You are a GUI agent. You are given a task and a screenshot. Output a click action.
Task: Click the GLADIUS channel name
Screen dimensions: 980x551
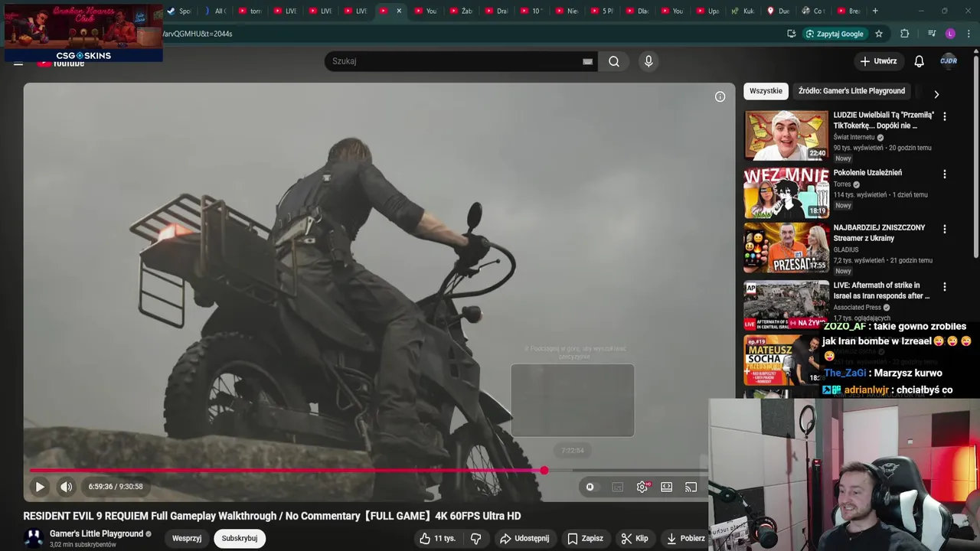coord(846,249)
